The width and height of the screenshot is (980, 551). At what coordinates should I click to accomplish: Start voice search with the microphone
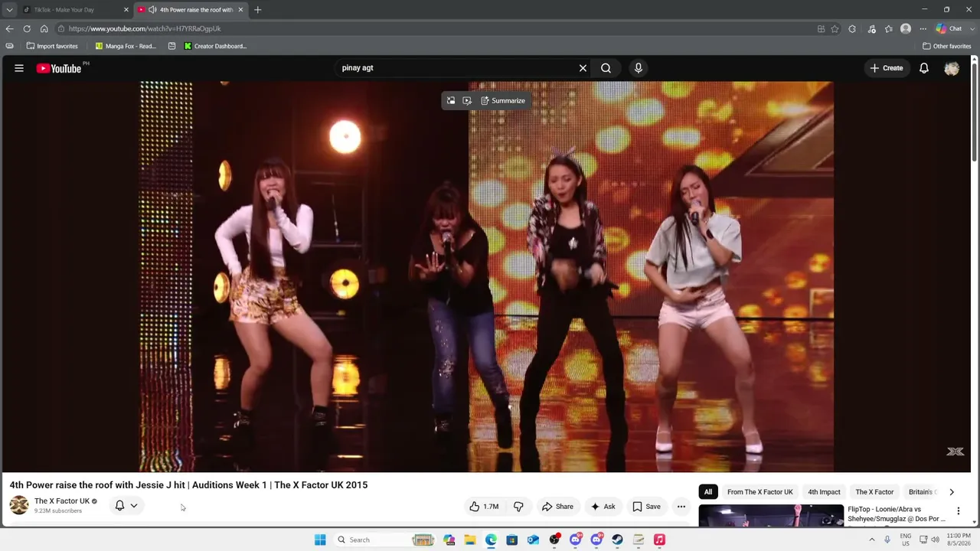coord(639,68)
